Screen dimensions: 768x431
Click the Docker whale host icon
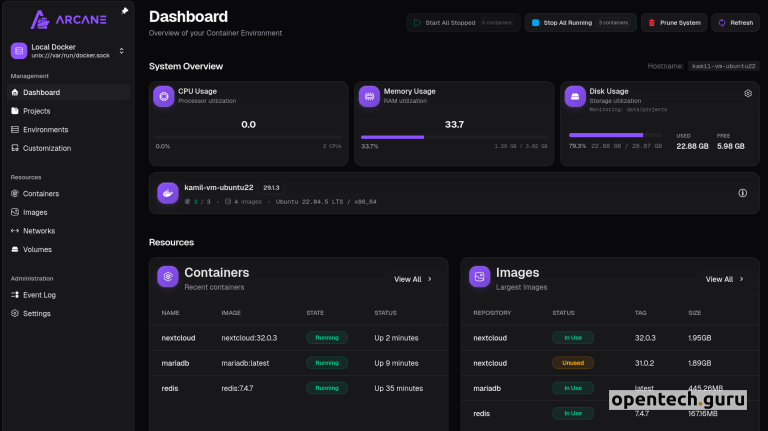[x=167, y=193]
